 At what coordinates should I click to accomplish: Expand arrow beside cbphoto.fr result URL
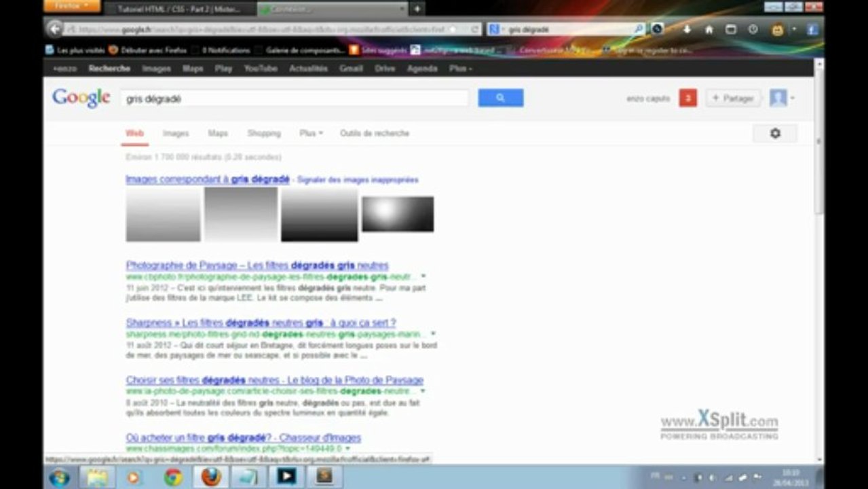click(423, 276)
